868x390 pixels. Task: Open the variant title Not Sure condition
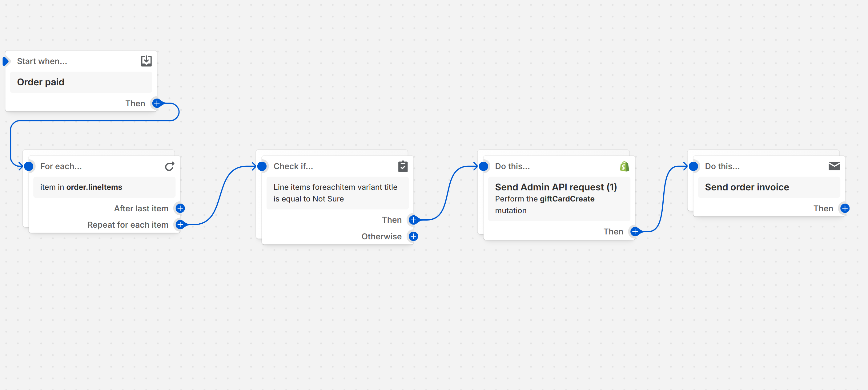click(337, 193)
